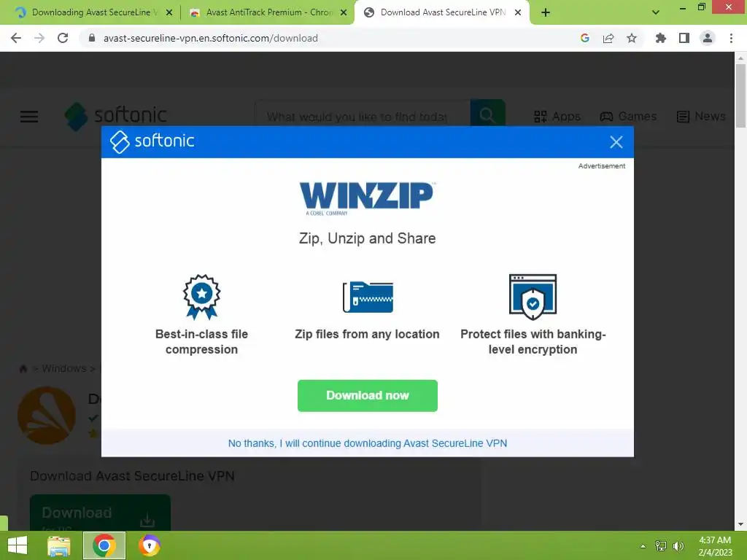Click the Softonic logo in popup header
747x560 pixels.
(x=152, y=141)
